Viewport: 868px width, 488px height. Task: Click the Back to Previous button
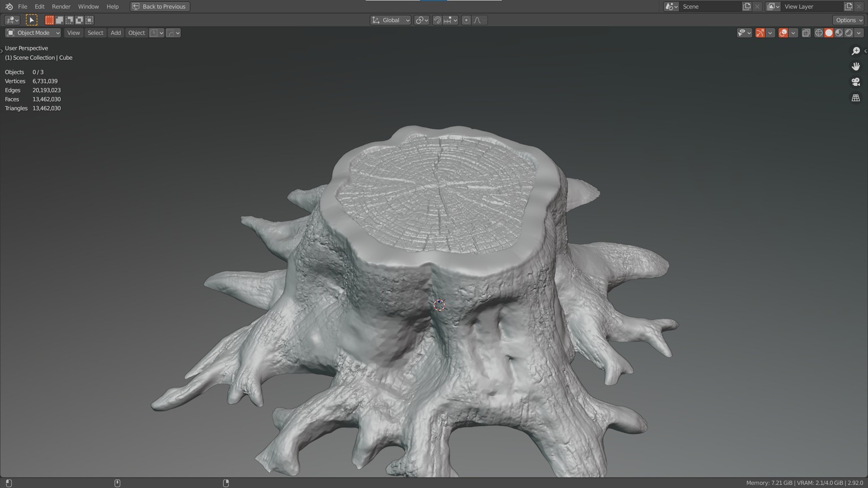[160, 6]
